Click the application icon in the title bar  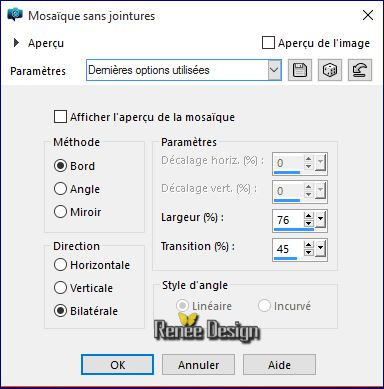[x=15, y=15]
